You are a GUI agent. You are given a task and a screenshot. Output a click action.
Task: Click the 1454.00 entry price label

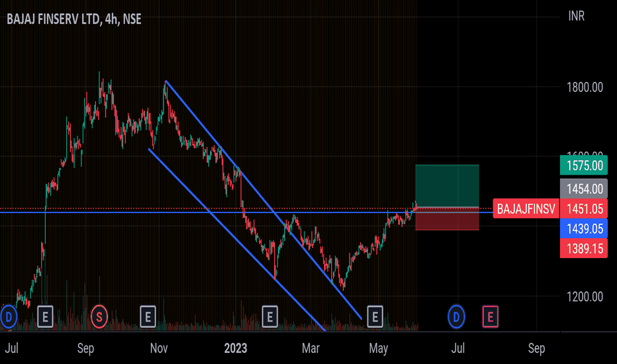(x=584, y=189)
